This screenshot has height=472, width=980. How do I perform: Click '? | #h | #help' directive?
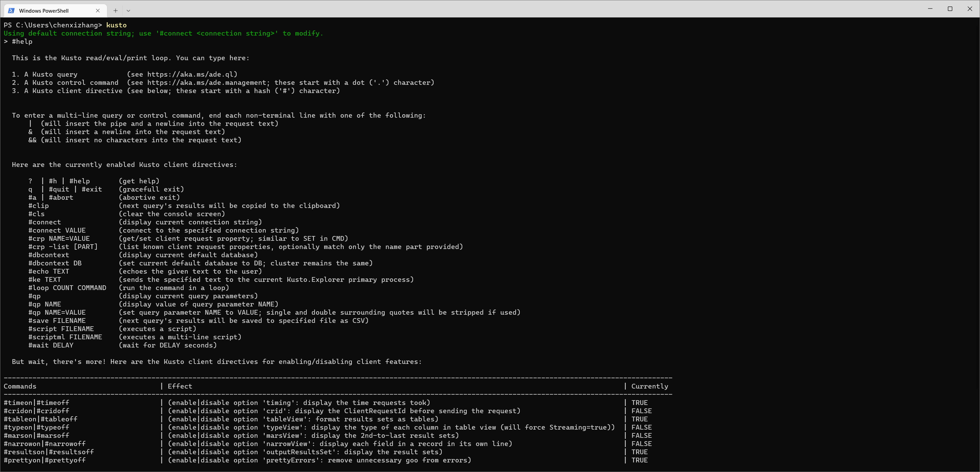59,181
